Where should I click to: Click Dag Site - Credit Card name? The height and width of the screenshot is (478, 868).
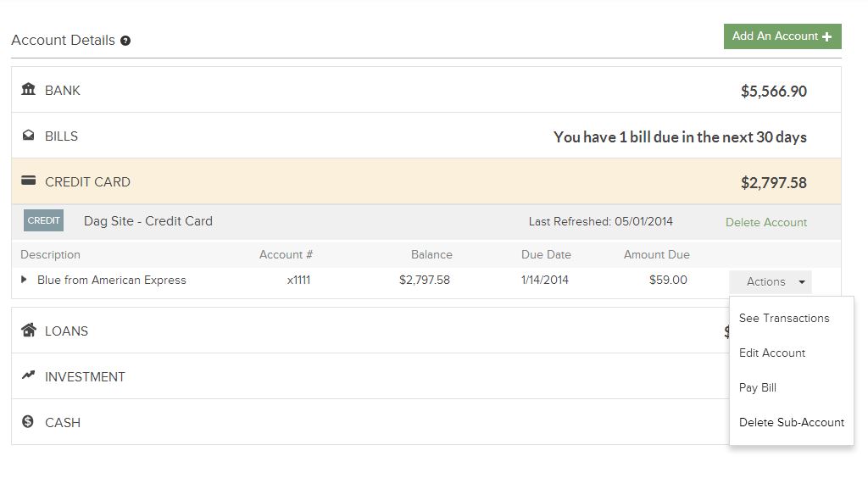coord(147,221)
